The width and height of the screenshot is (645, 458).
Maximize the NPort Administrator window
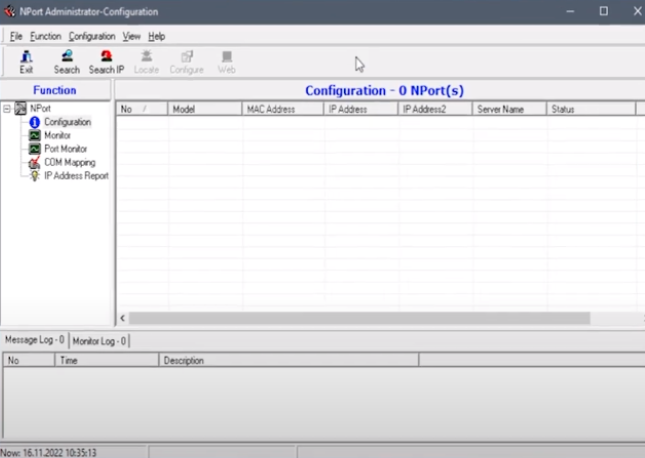click(x=603, y=12)
